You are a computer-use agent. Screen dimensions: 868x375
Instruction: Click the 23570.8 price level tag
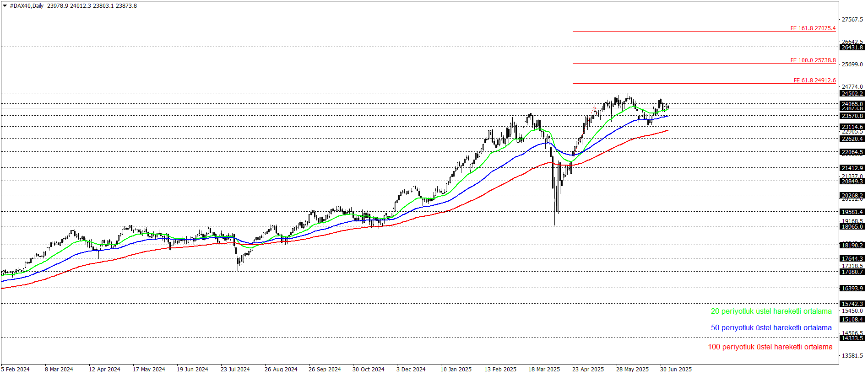pos(852,116)
